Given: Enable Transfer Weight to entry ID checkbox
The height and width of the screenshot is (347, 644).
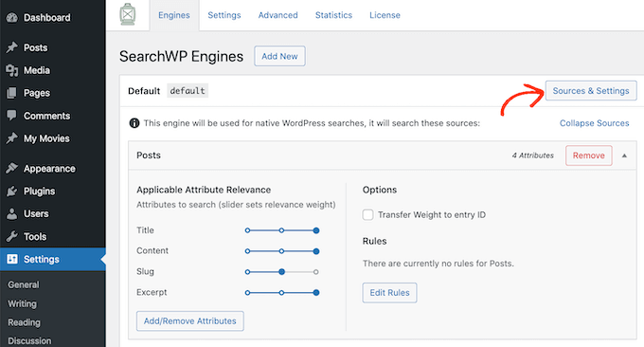Looking at the screenshot, I should pos(368,214).
